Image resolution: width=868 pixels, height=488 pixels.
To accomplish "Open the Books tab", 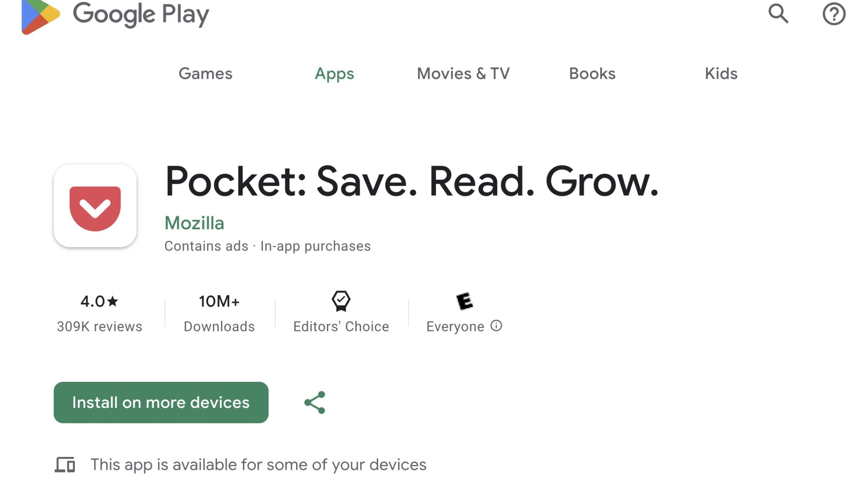I will point(592,74).
